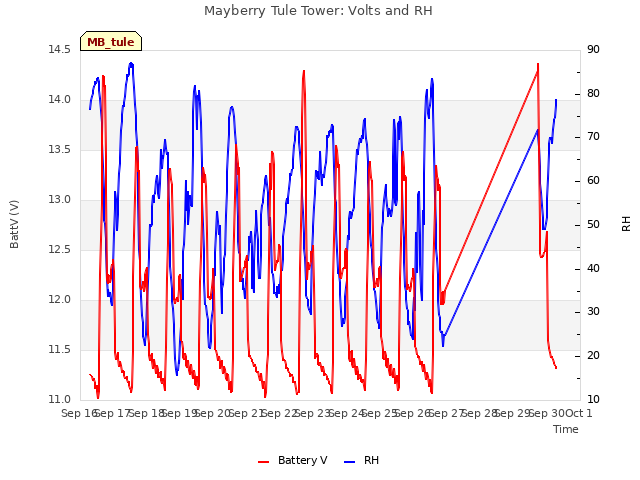Click the 14.0 tick on BattV axis
The height and width of the screenshot is (480, 640).
tap(60, 100)
